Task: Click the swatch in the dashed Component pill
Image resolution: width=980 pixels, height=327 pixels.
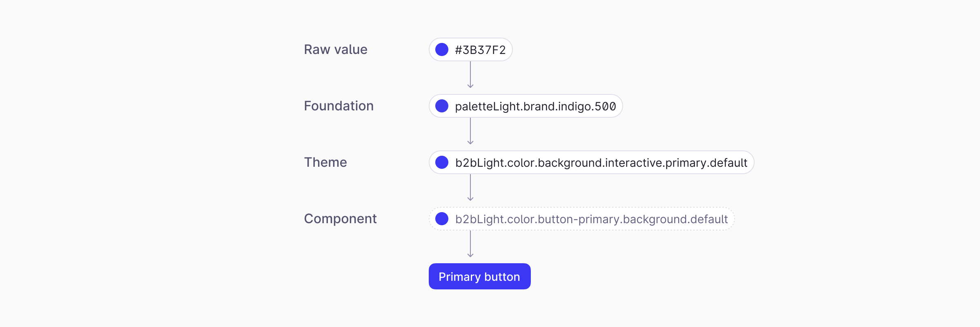Action: click(x=442, y=219)
